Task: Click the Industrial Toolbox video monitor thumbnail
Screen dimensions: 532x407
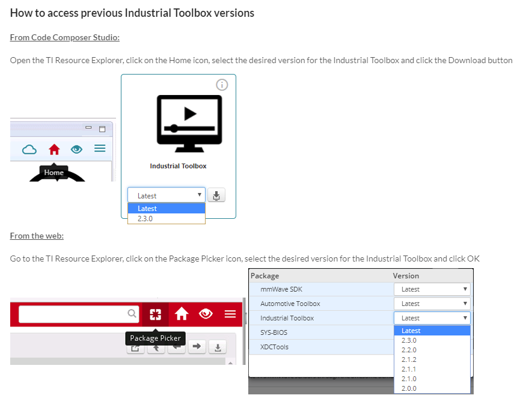Action: click(x=189, y=124)
